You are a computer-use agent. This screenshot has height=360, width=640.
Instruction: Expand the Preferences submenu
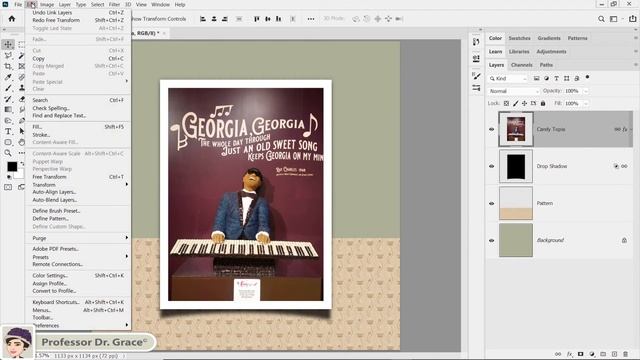[x=78, y=325]
